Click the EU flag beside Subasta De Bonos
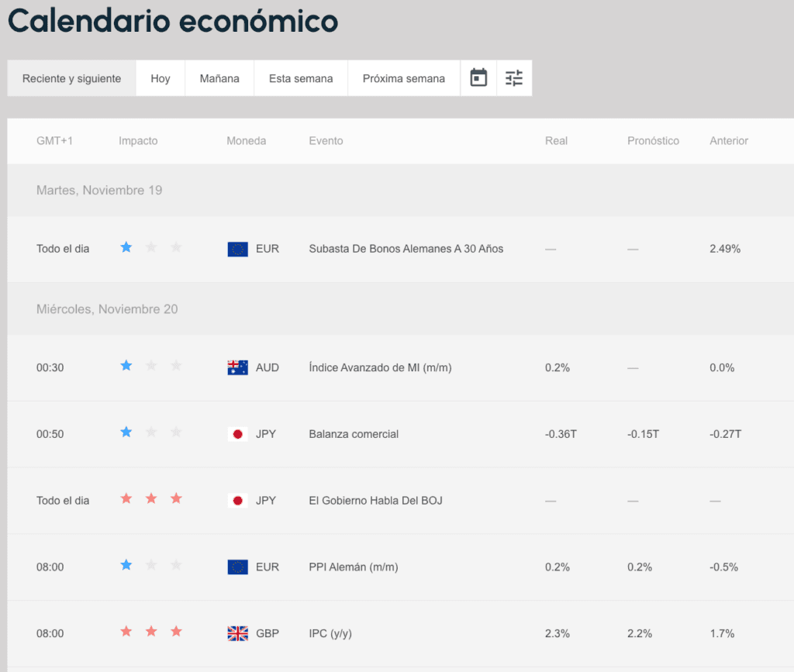This screenshot has height=672, width=794. pyautogui.click(x=237, y=249)
